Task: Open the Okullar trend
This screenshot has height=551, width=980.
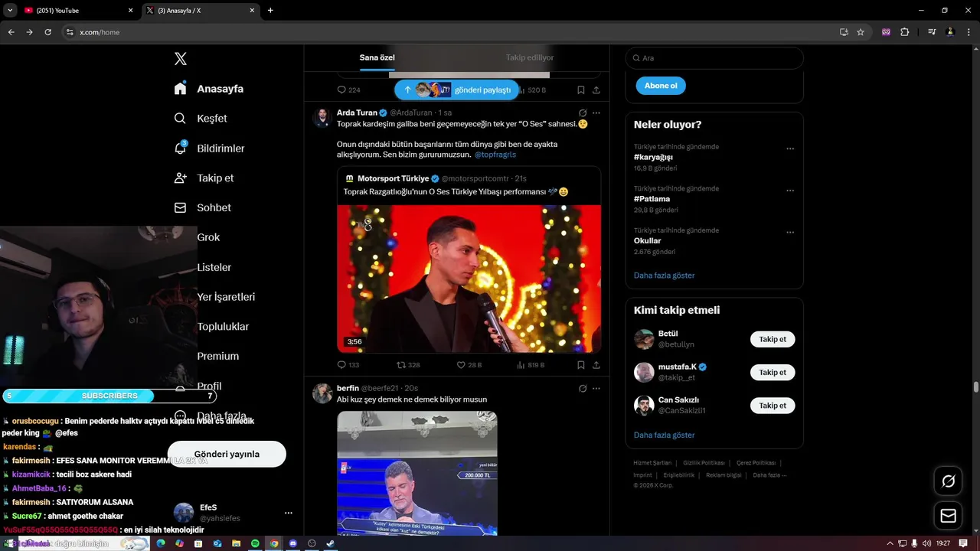Action: pyautogui.click(x=647, y=241)
